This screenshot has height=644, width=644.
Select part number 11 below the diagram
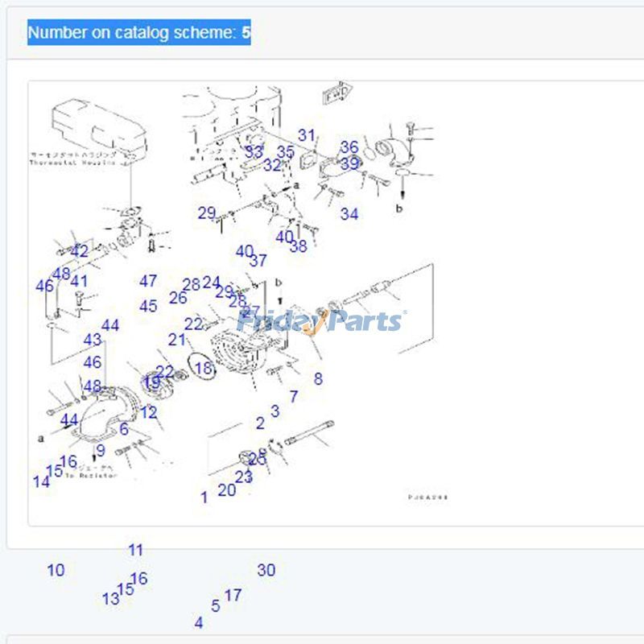tap(135, 551)
